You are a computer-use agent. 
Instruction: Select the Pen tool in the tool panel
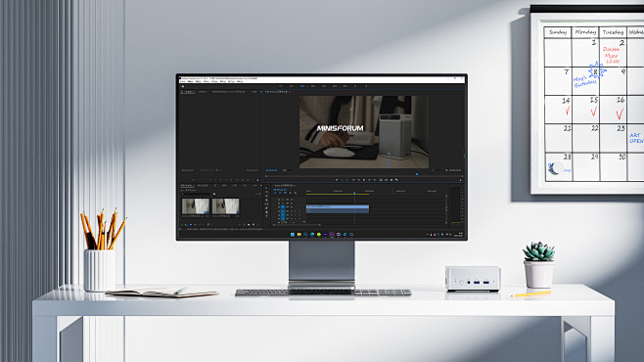pyautogui.click(x=266, y=208)
